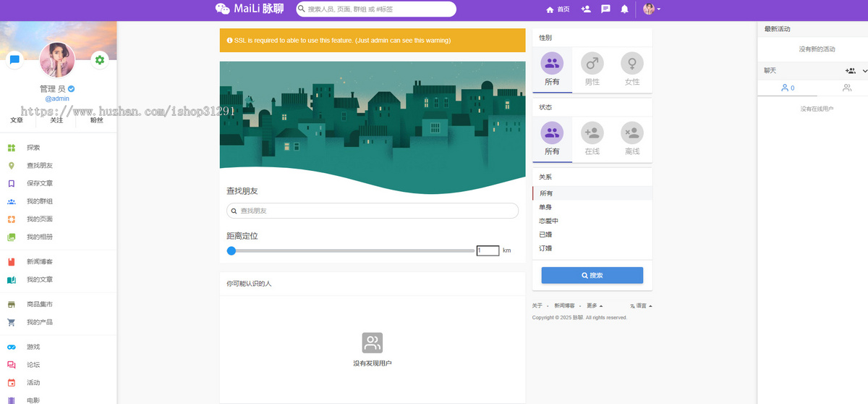Click the 我的相册 album icon
868x404 pixels.
[12, 237]
